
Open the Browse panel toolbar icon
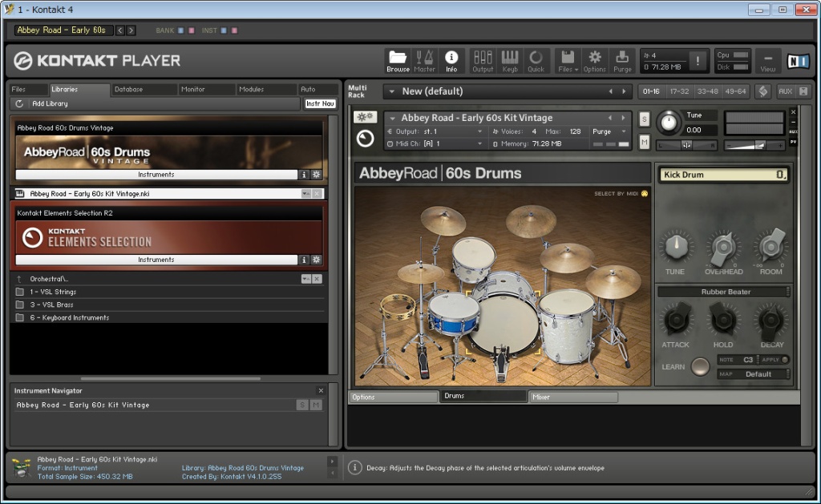(x=398, y=61)
